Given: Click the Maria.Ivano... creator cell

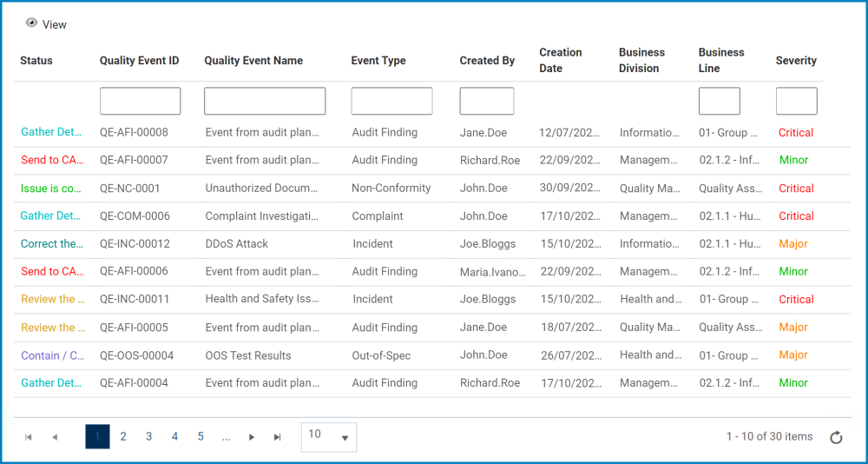Looking at the screenshot, I should tap(493, 272).
